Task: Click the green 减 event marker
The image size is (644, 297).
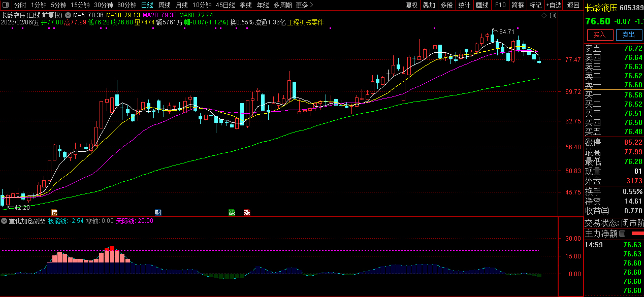Action: [232, 212]
